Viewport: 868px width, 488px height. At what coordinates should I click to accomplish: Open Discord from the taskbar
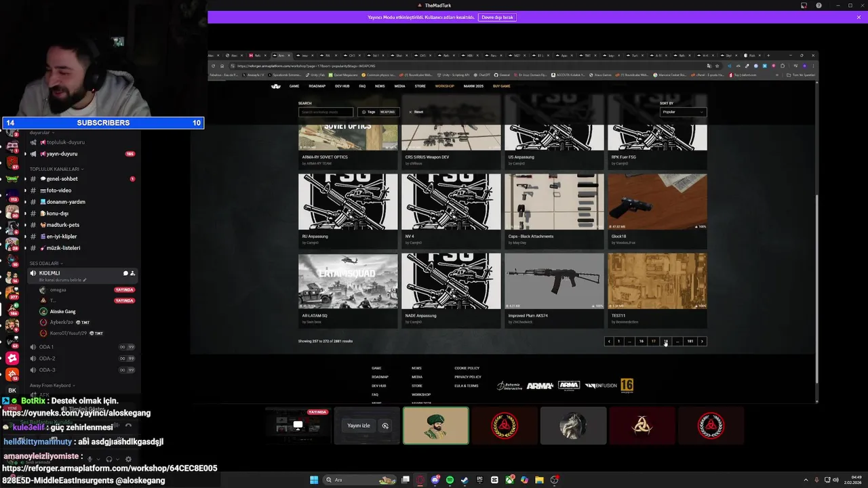[435, 480]
